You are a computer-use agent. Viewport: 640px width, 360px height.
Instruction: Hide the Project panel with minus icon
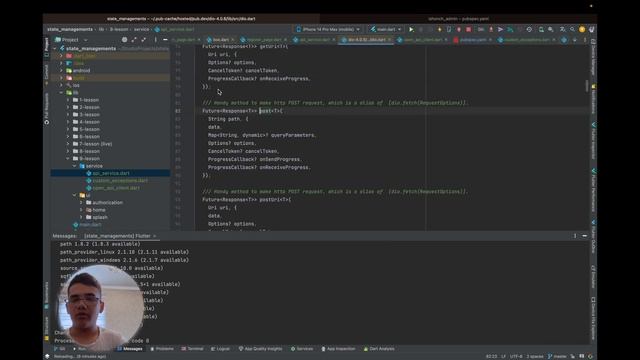pyautogui.click(x=165, y=40)
